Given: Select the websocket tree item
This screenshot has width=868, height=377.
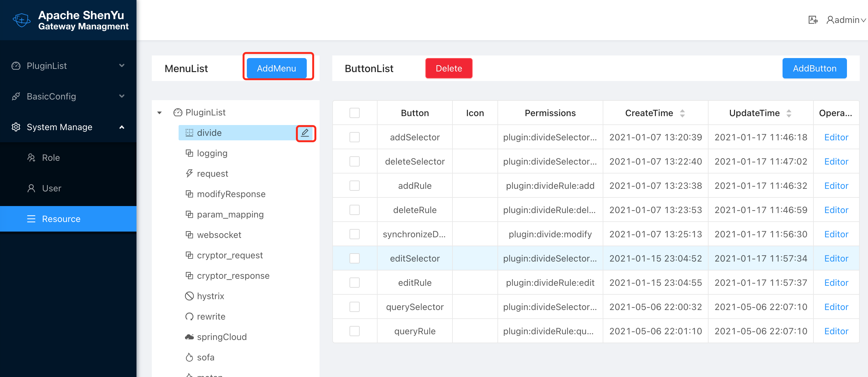Looking at the screenshot, I should (219, 234).
